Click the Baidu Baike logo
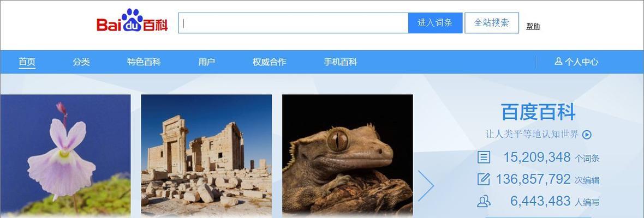 [x=132, y=21]
